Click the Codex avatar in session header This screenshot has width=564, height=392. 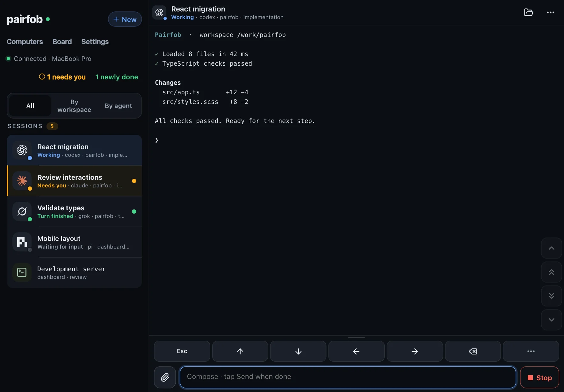tap(159, 12)
